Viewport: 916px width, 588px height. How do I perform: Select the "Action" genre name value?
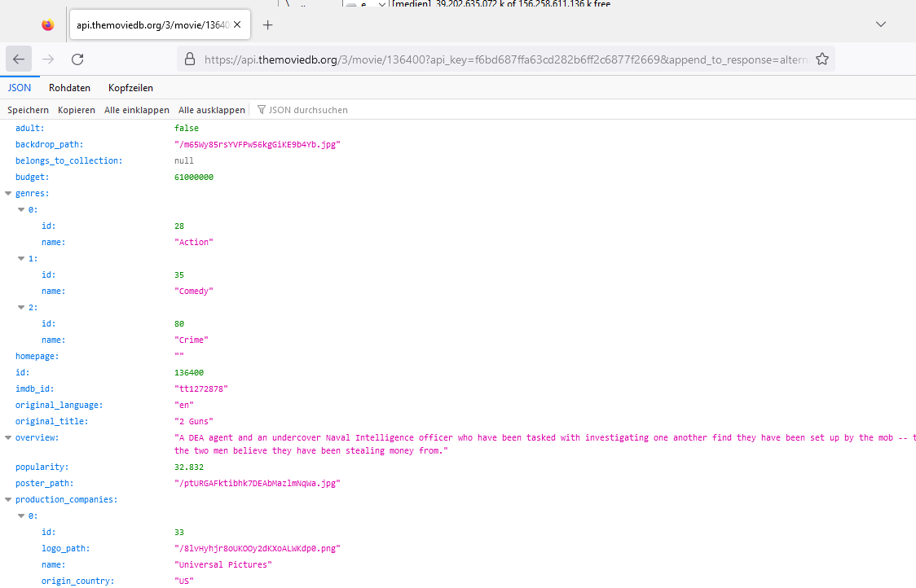point(194,243)
